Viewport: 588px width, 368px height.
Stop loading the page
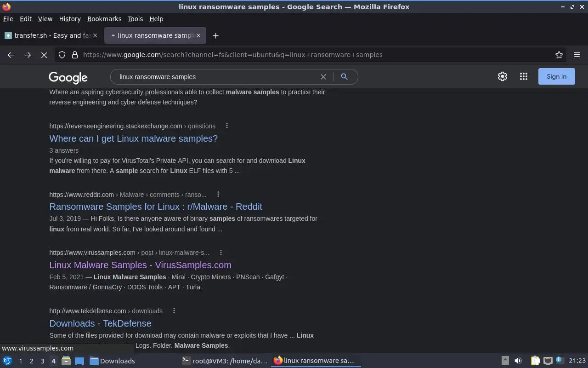click(44, 55)
